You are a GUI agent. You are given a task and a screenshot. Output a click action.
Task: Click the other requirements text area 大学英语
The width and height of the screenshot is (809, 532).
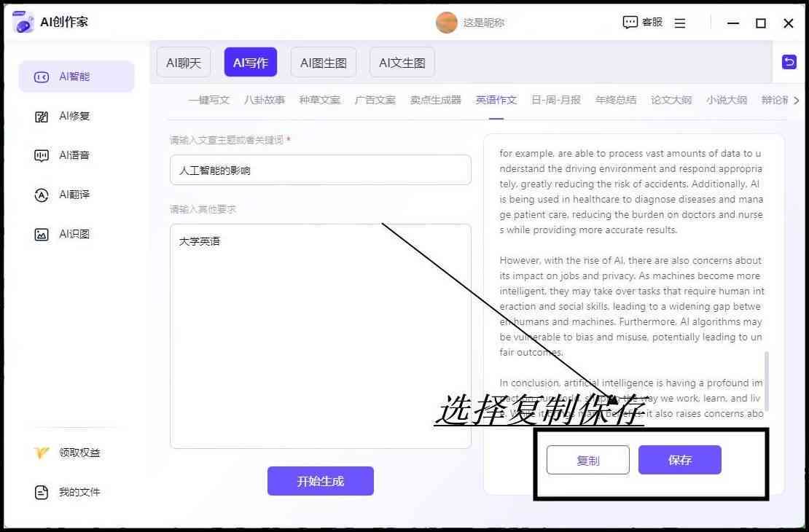coord(321,336)
